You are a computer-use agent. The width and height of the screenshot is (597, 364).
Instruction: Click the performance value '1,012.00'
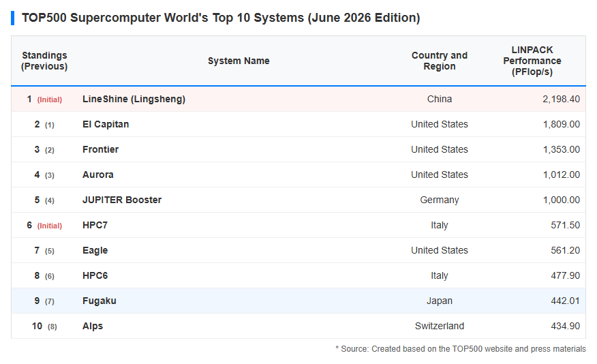561,175
